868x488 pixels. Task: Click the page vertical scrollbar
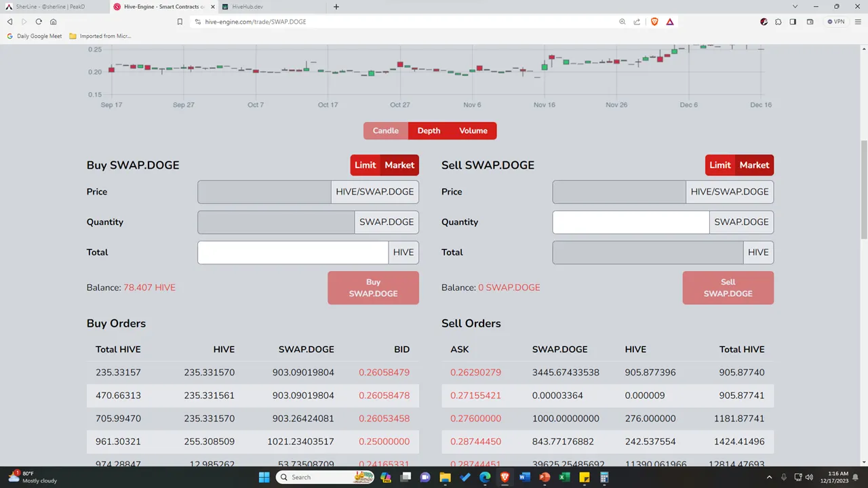click(864, 190)
